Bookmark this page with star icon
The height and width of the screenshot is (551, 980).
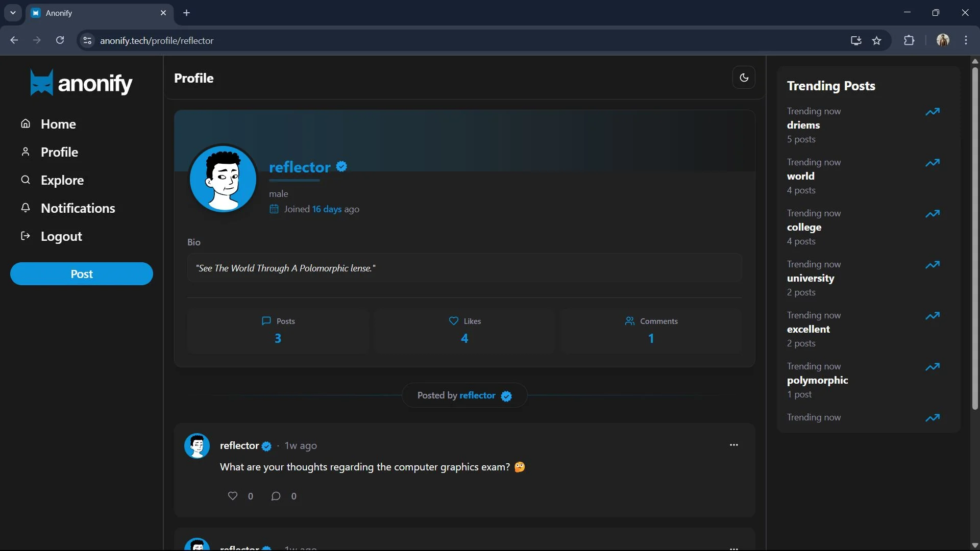[876, 40]
